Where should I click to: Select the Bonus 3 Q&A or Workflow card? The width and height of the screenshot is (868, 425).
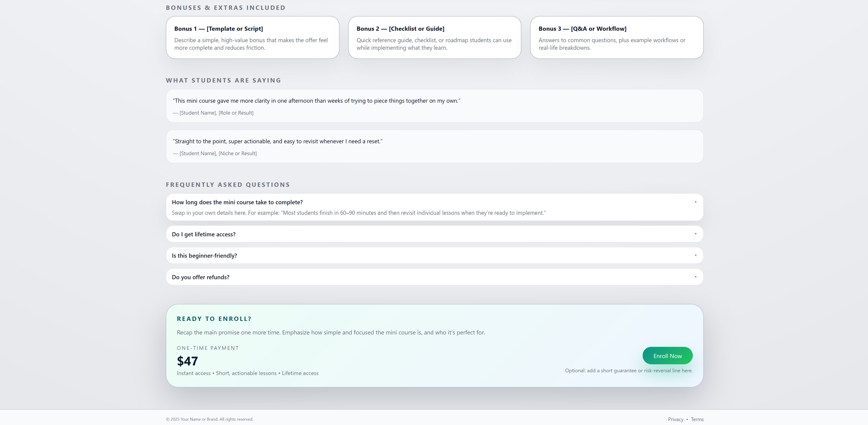click(616, 37)
